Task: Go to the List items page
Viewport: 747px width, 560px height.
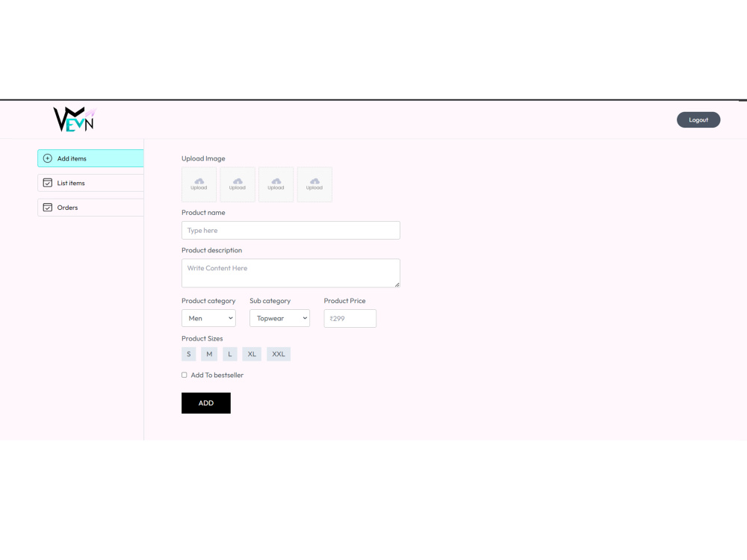Action: click(x=90, y=183)
